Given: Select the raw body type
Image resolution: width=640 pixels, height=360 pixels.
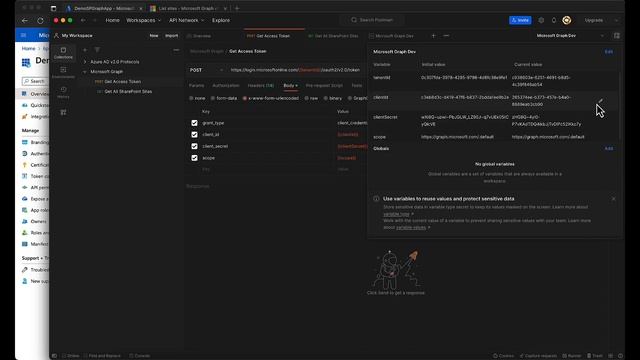Looking at the screenshot, I should [x=307, y=98].
